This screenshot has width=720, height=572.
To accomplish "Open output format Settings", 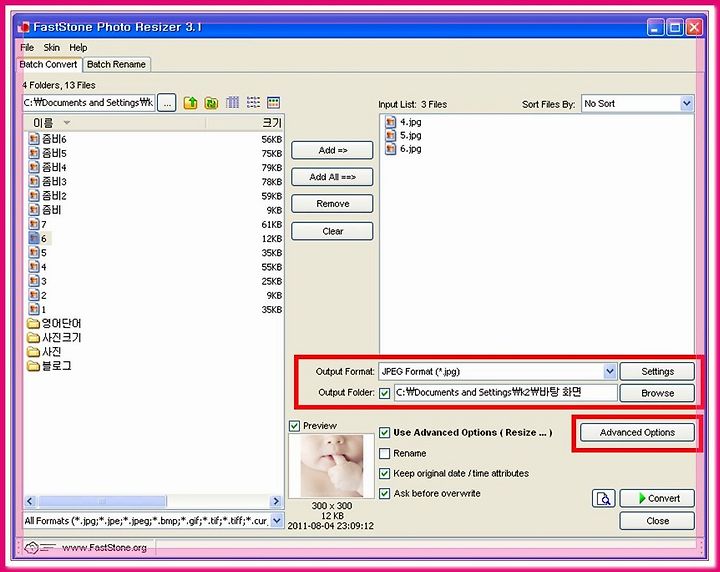I will 657,371.
